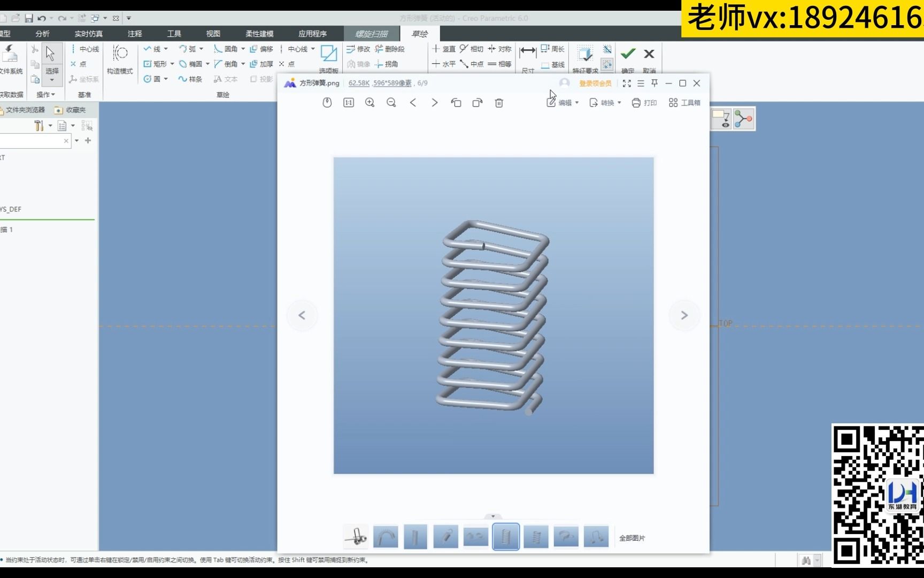Click the 特征要求 feature requirements icon
Viewport: 924px width, 578px height.
coord(585,59)
